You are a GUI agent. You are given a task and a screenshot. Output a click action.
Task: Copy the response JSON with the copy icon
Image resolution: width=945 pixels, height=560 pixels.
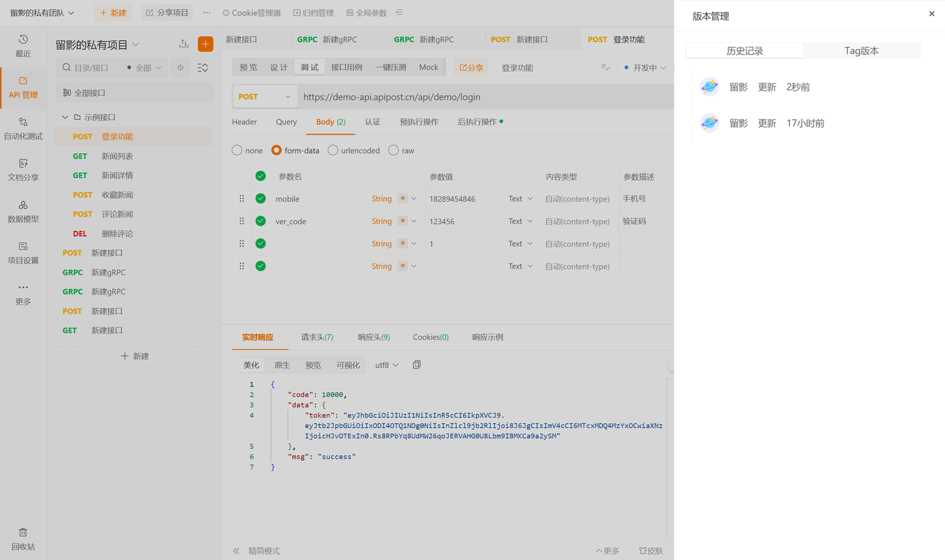tap(416, 364)
